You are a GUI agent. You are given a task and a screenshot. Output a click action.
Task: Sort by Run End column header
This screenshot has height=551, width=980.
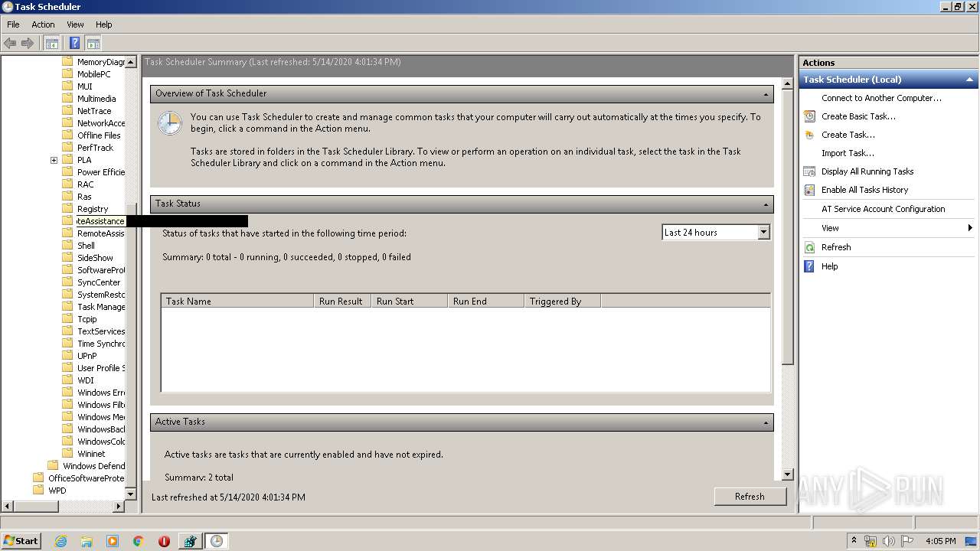(x=485, y=302)
